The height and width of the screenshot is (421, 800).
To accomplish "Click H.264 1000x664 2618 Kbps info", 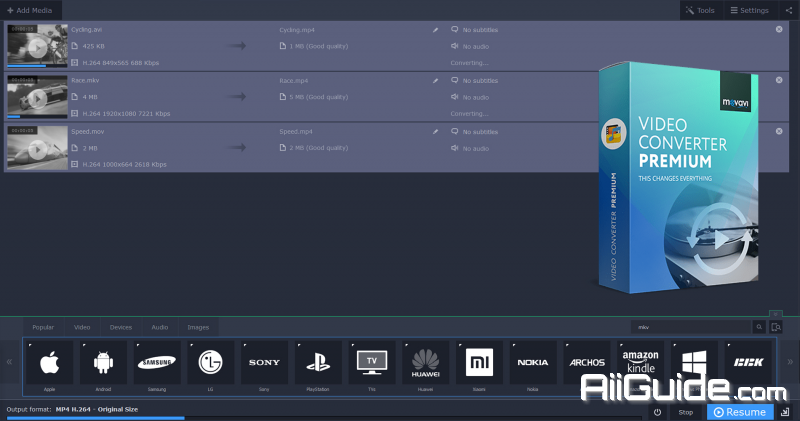I will click(x=124, y=164).
